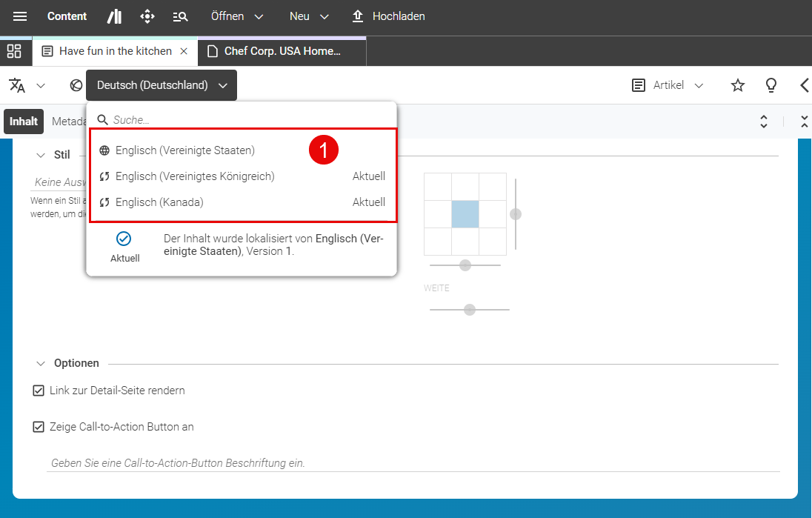Click the Hochladen upload icon

point(357,16)
